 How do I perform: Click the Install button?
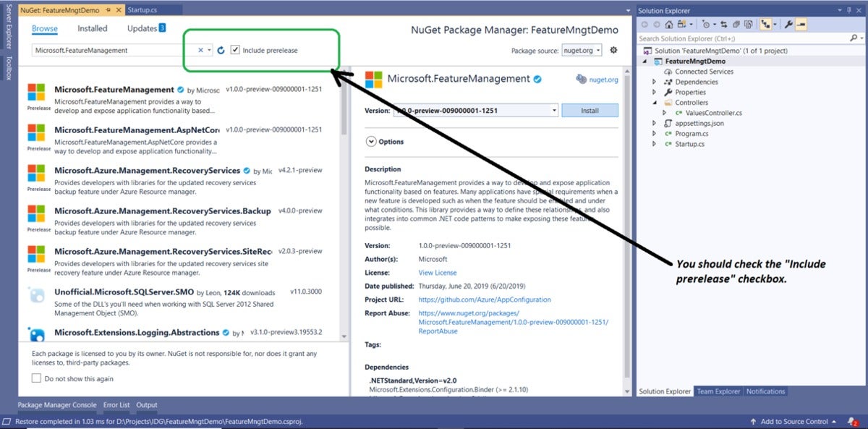[x=590, y=111]
